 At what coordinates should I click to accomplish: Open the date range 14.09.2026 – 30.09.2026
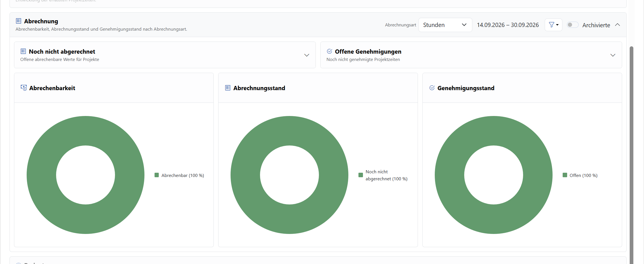[508, 25]
